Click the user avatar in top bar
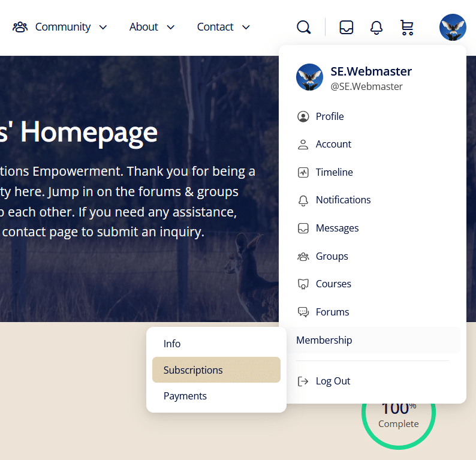The width and height of the screenshot is (476, 460). point(453,27)
